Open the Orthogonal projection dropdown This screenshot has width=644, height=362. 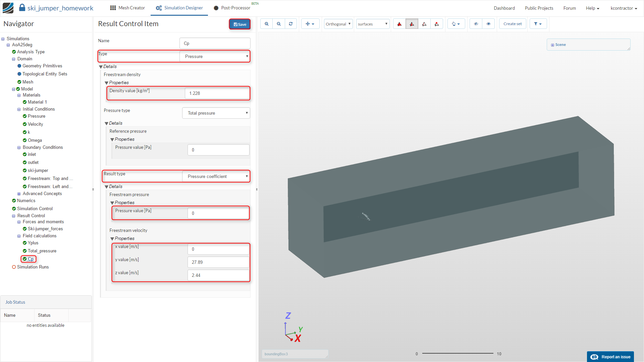point(338,24)
